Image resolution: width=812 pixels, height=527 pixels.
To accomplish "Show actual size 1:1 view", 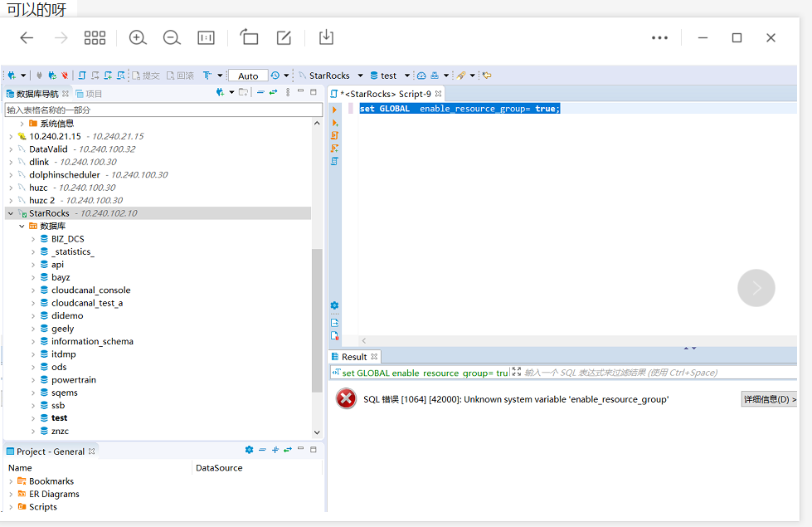I will pyautogui.click(x=206, y=37).
